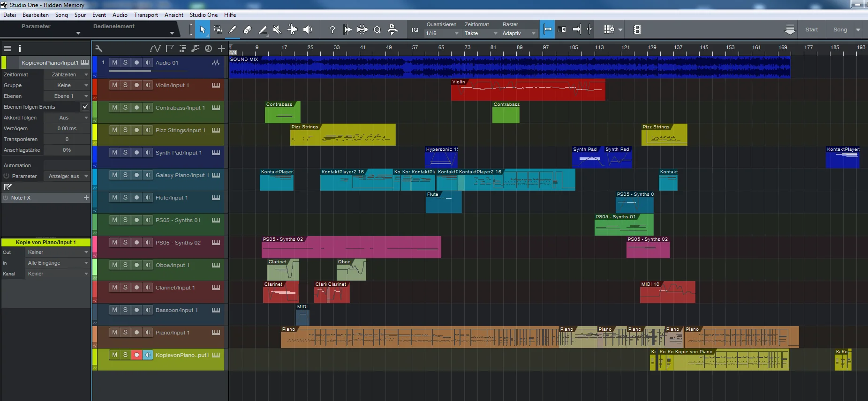Click the question mark help icon
Viewport: 868px width, 401px height.
(332, 30)
